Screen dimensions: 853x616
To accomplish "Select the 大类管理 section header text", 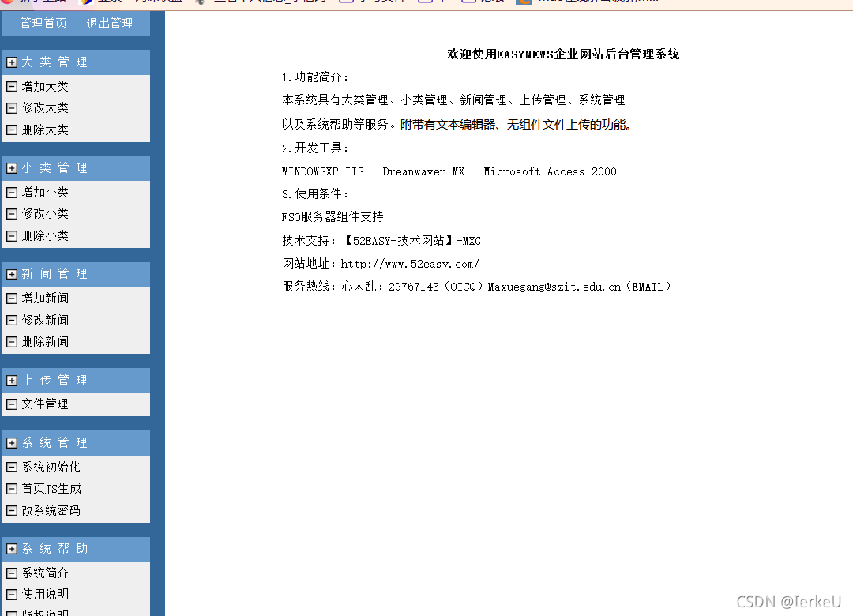I will coord(54,62).
